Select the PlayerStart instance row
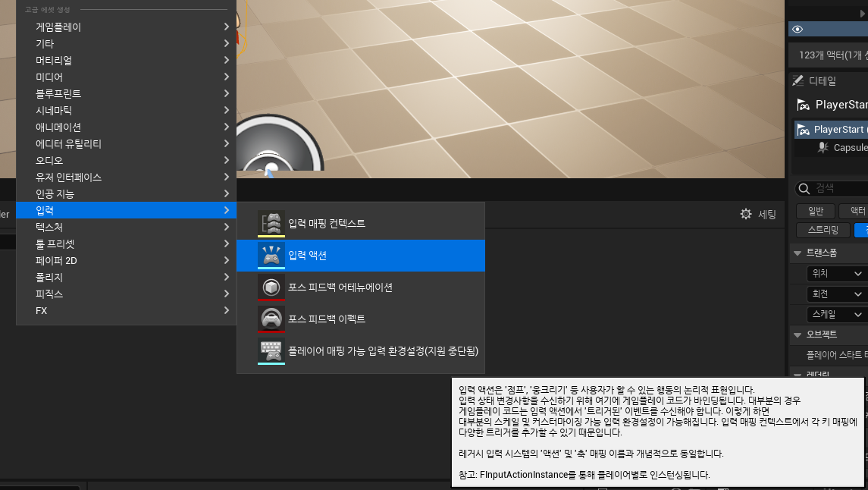Image resolution: width=868 pixels, height=490 pixels. pyautogui.click(x=831, y=130)
